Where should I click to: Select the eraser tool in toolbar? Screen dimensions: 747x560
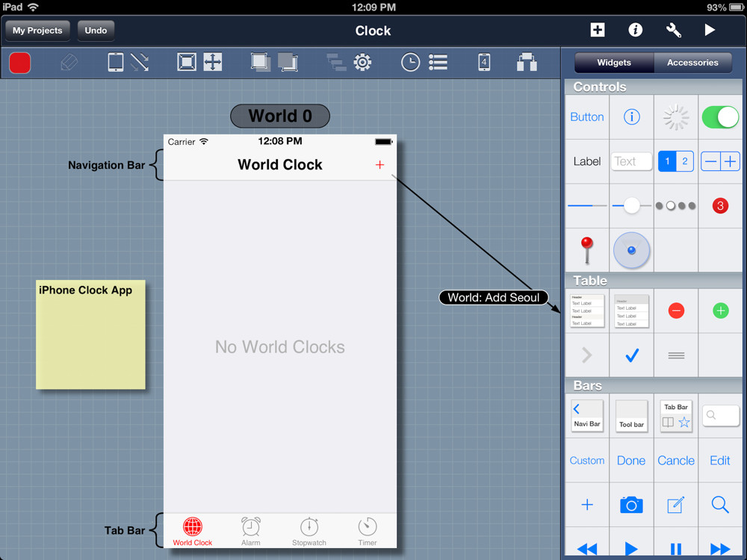coord(69,63)
